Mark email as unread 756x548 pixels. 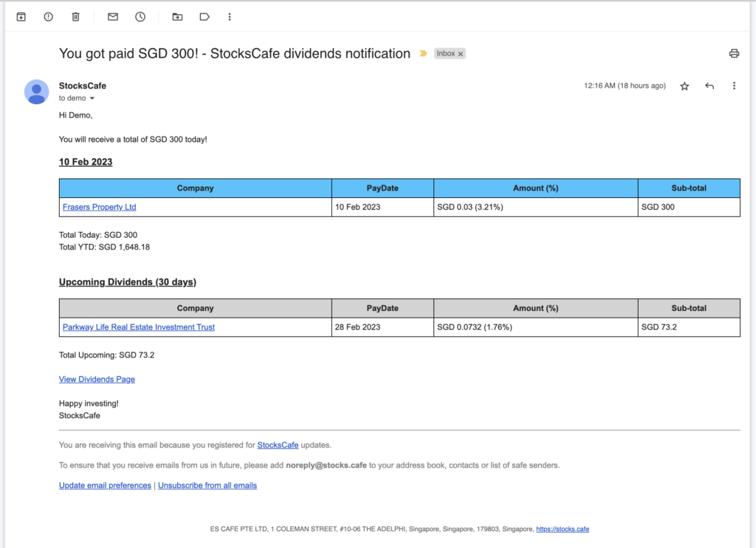point(113,17)
